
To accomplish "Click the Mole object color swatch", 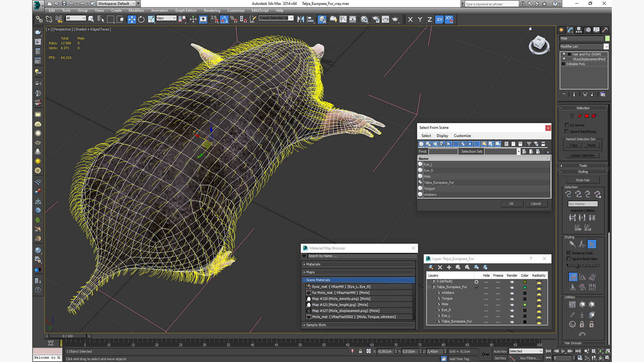I will click(607, 39).
